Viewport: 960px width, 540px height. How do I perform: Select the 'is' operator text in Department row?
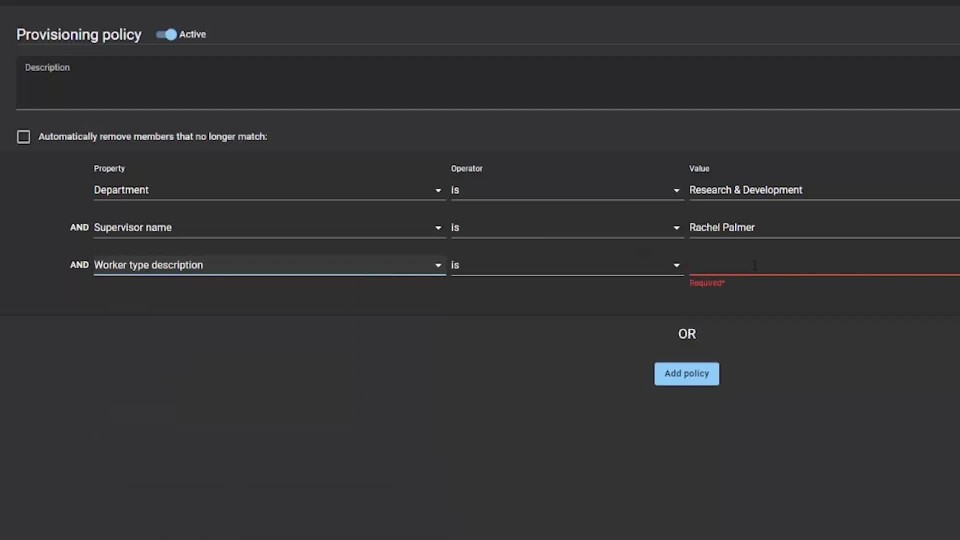coord(455,190)
